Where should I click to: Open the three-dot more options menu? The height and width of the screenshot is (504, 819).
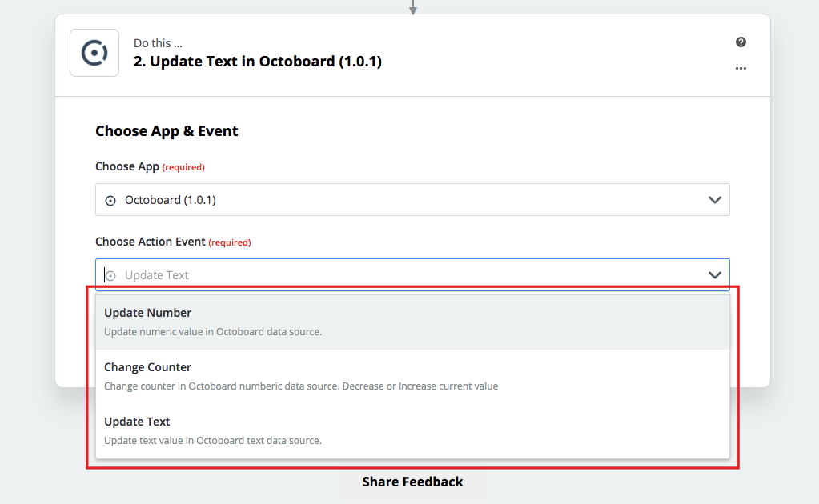click(741, 68)
